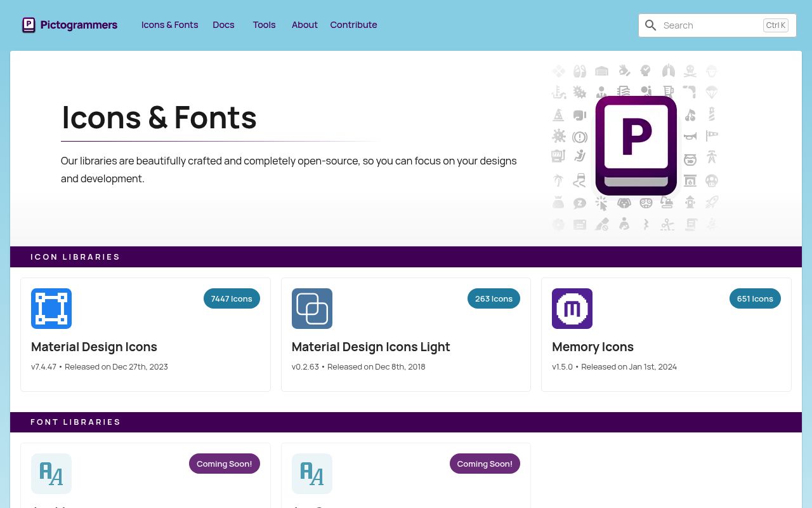Select the palm tree decorative icon

click(558, 180)
